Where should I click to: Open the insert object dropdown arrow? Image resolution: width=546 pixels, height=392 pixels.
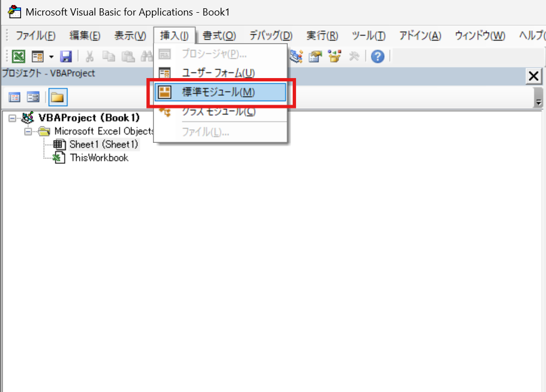click(51, 56)
